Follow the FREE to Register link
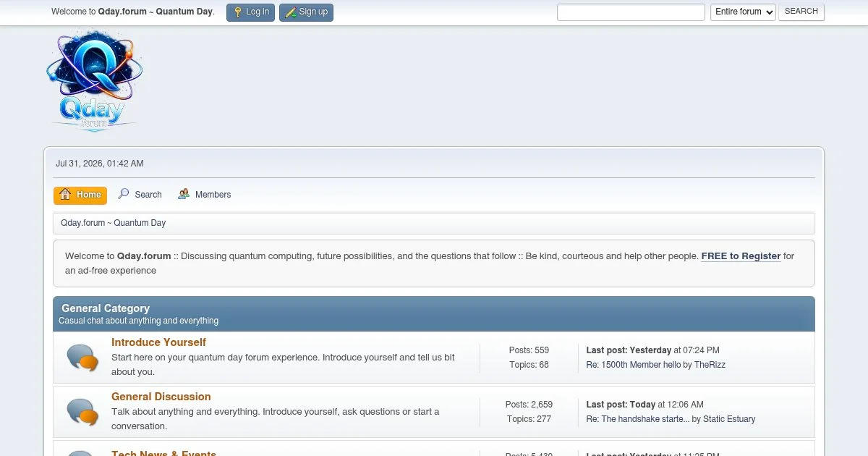 (x=741, y=256)
